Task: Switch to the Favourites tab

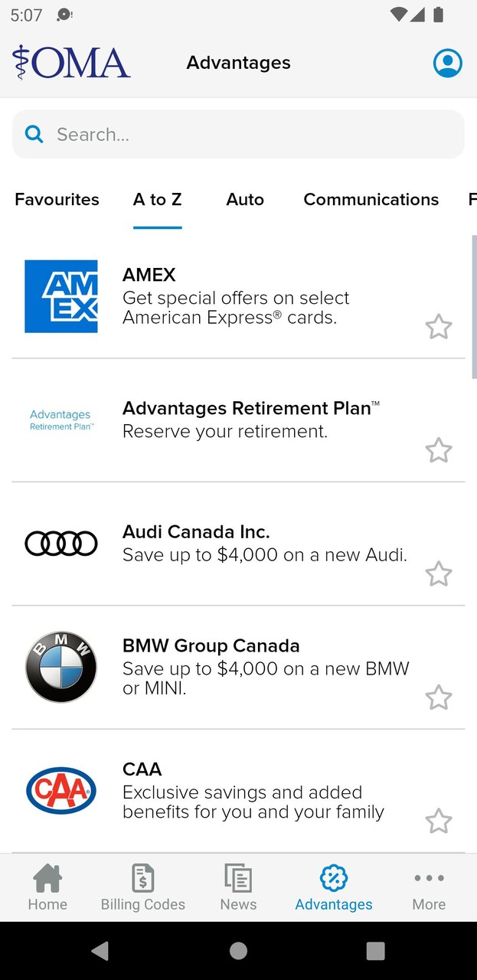Action: (x=57, y=199)
